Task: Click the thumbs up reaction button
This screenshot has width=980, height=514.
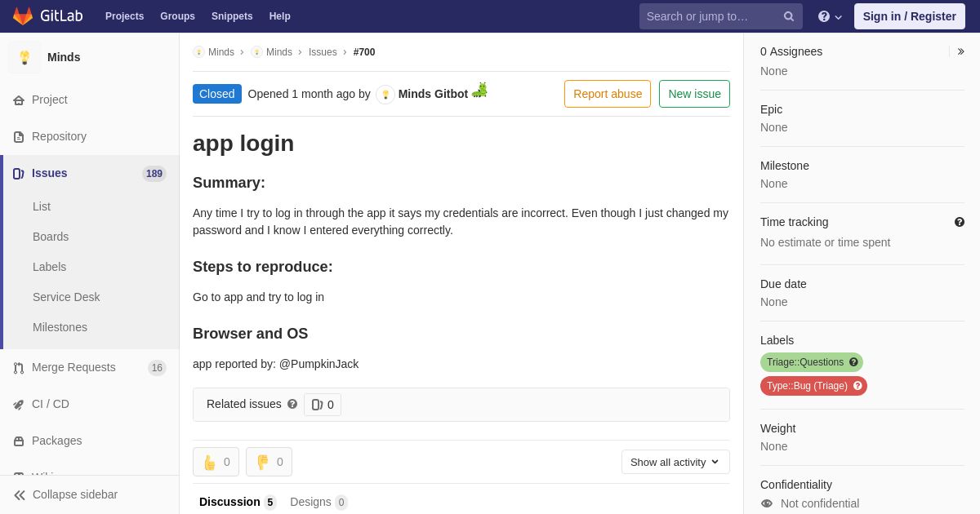Action: pos(216,462)
